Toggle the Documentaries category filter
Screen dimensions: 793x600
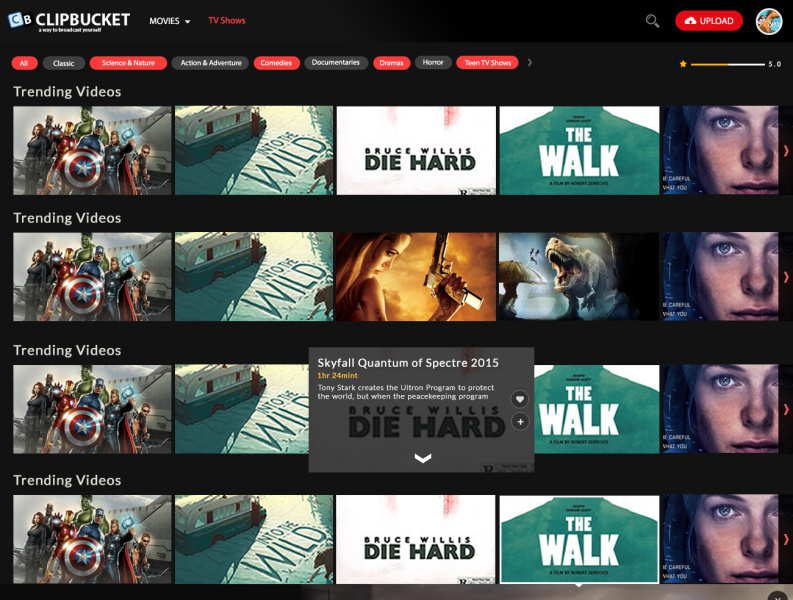pos(336,62)
